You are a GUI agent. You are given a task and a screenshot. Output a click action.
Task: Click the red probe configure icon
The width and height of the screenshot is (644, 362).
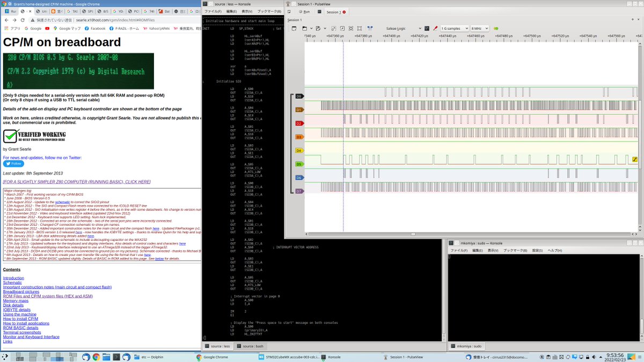click(x=435, y=28)
